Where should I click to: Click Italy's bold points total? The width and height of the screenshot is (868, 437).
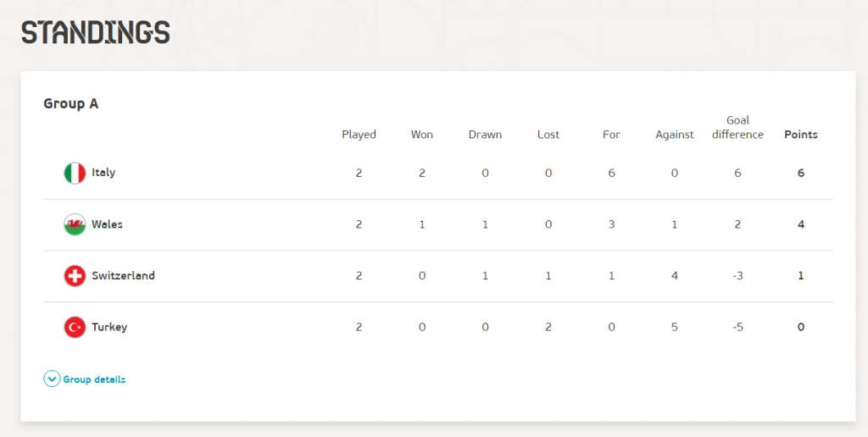tap(801, 173)
